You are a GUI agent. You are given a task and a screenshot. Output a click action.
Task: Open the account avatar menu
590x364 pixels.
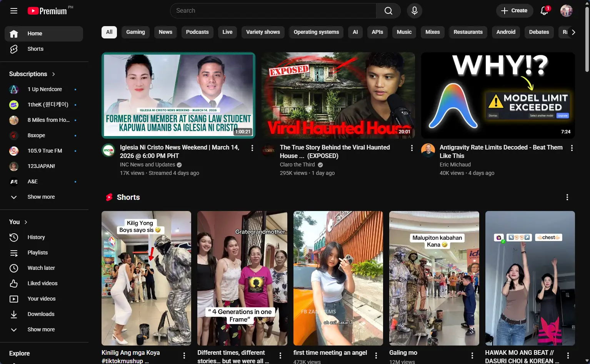[x=567, y=11]
